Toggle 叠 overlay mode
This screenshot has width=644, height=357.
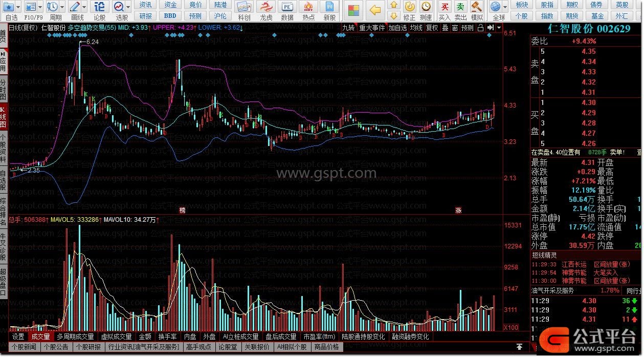pos(445,28)
